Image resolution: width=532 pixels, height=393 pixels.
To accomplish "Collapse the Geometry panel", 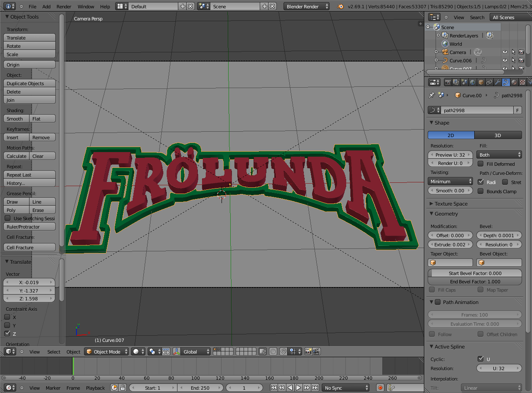I will click(446, 214).
